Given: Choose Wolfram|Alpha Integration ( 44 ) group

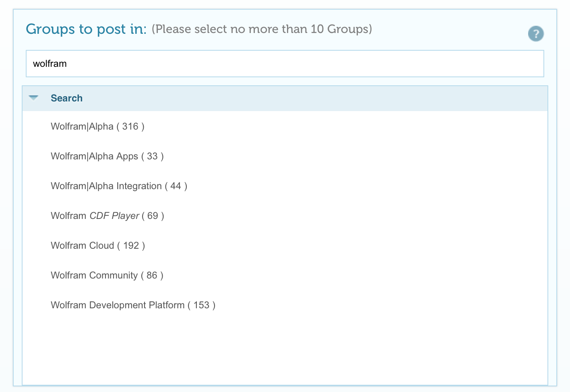Looking at the screenshot, I should [x=119, y=186].
